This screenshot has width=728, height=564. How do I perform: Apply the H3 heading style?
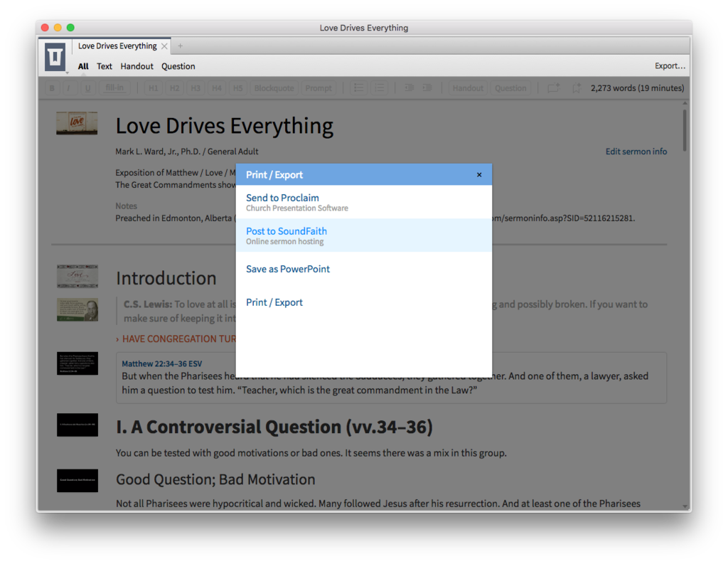click(196, 87)
